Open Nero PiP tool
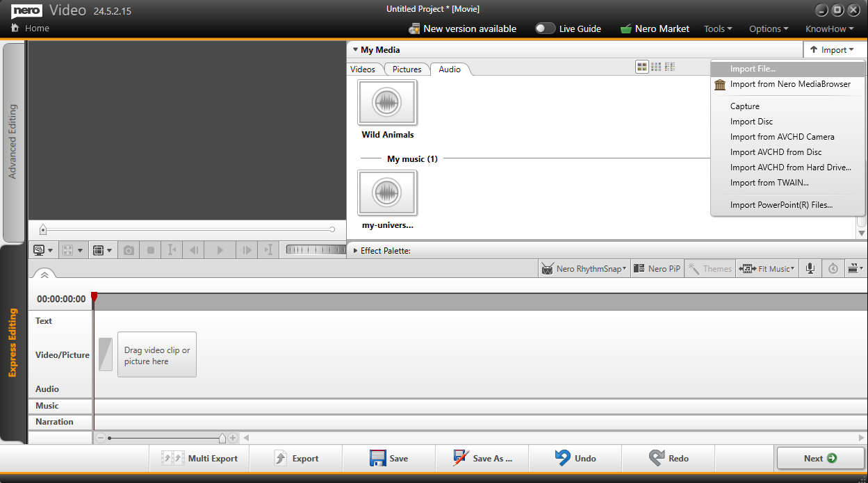This screenshot has width=868, height=483. click(x=657, y=269)
